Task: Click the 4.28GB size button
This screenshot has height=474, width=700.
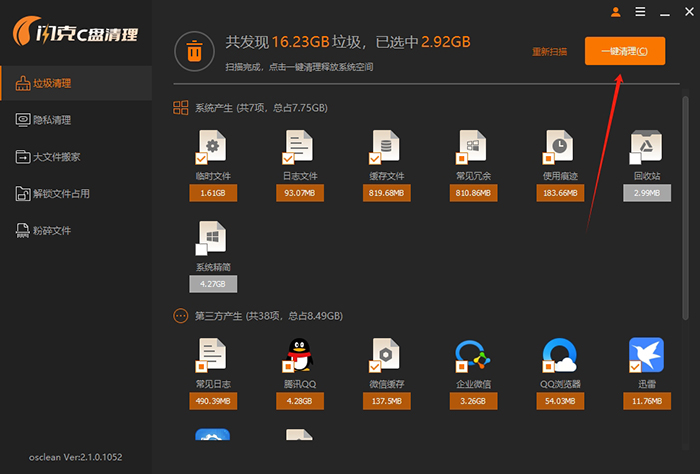Action: pos(300,401)
